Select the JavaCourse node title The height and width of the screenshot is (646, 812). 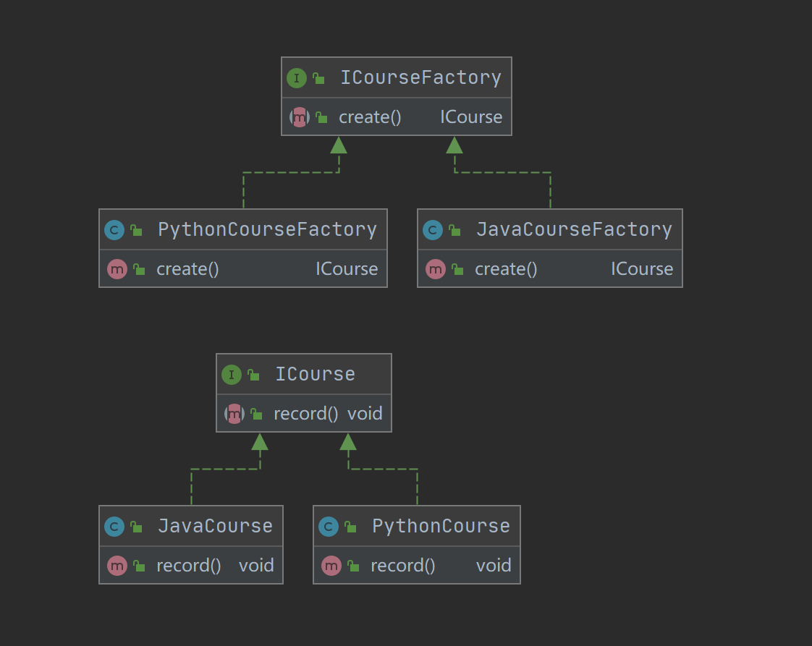215,527
